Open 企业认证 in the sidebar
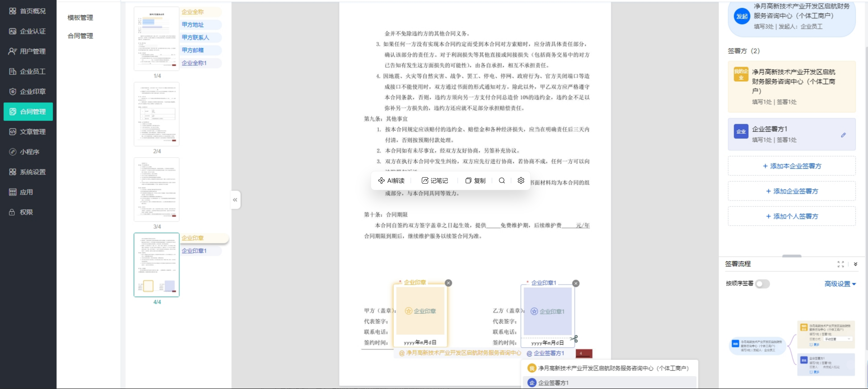Viewport: 868px width, 389px height. (28, 31)
